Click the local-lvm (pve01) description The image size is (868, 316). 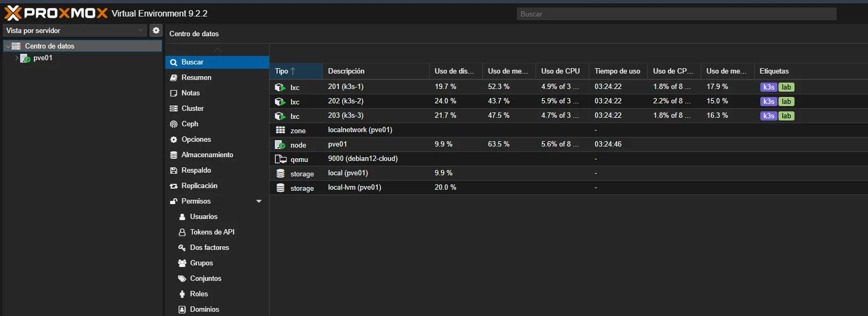tap(354, 188)
